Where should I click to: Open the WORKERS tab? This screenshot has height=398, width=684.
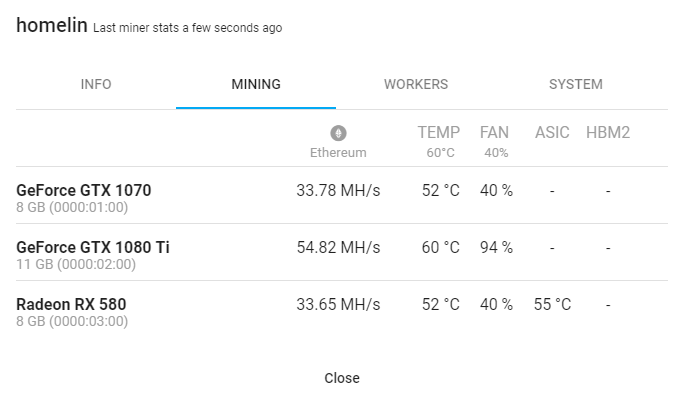416,84
